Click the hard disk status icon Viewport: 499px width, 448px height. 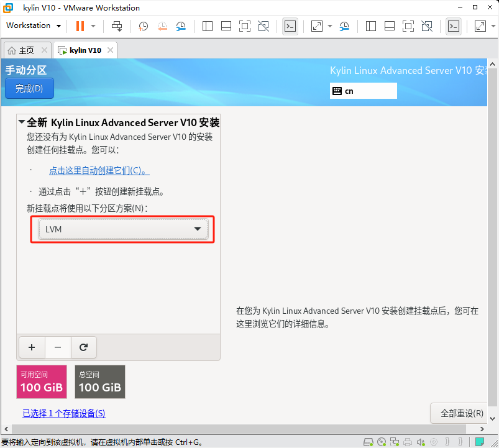369,442
